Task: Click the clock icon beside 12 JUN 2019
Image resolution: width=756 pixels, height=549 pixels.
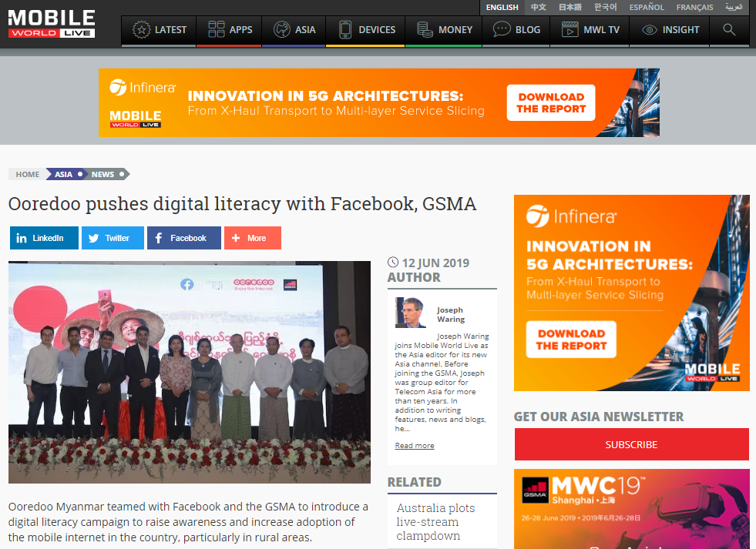Action: pos(393,263)
